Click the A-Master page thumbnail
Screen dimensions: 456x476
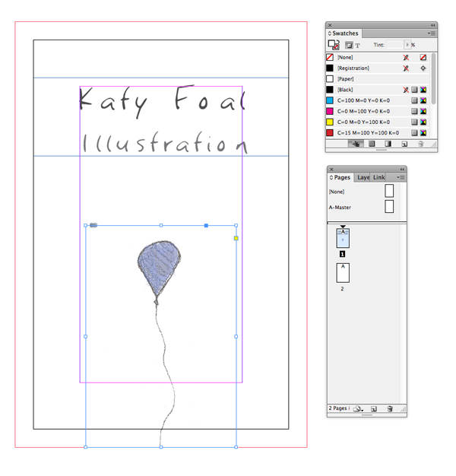(x=389, y=206)
